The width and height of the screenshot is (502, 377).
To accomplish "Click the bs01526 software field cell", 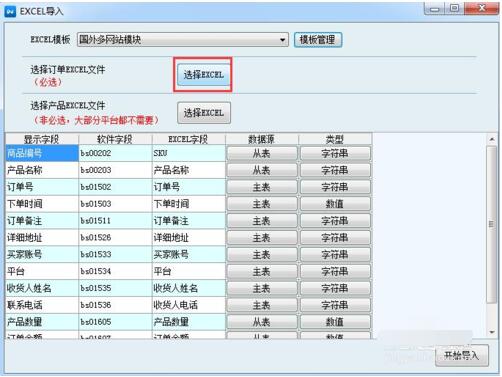I will 115,238.
